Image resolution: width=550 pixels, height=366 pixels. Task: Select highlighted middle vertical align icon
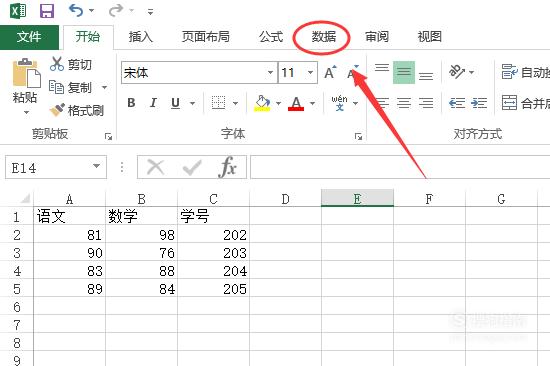tap(404, 73)
